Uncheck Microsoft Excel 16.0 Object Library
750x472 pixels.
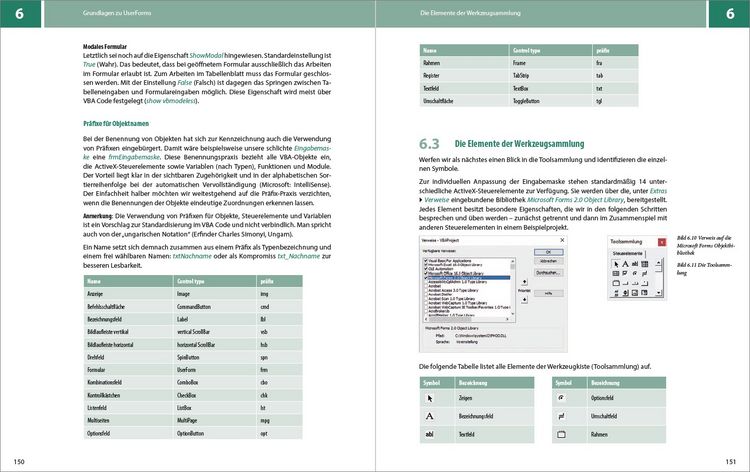click(x=426, y=264)
